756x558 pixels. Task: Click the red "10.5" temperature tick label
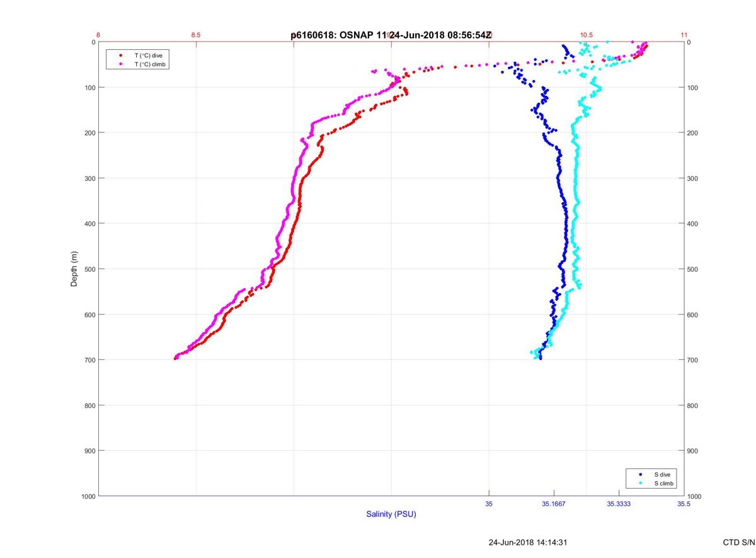(587, 35)
